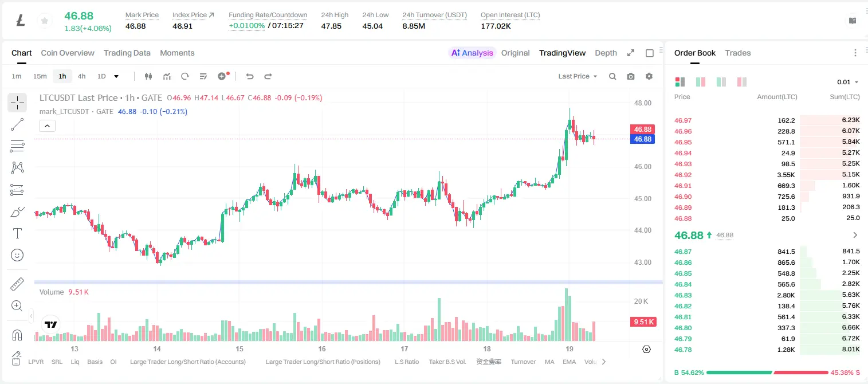Screen dimensions: 868x384
Task: Open the Last Price dropdown
Action: (x=578, y=76)
